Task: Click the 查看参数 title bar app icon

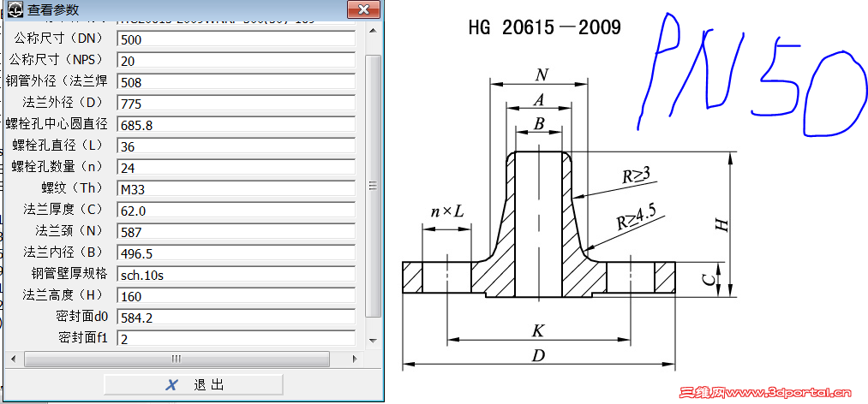Action: (x=15, y=9)
